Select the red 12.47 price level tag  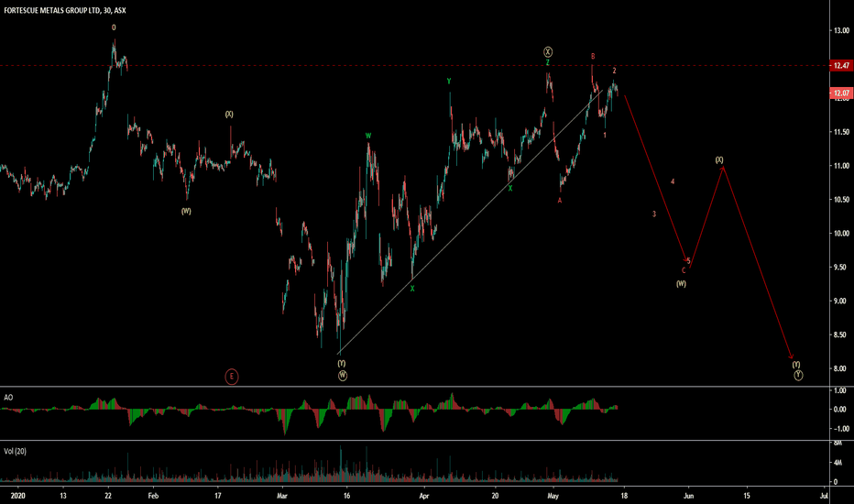click(841, 65)
